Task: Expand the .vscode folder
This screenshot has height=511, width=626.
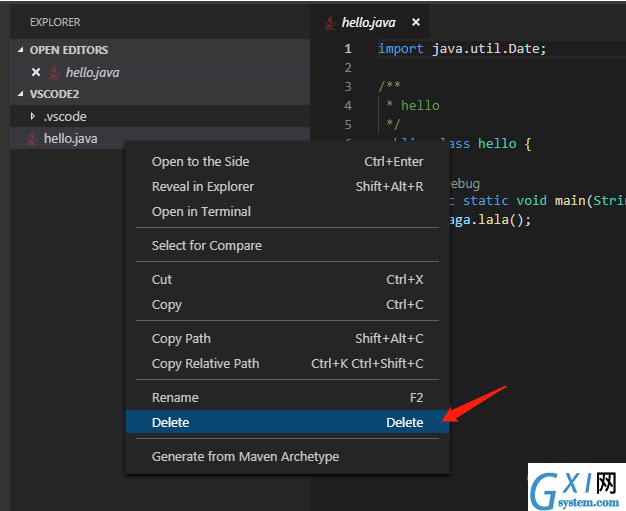Action: tap(33, 116)
